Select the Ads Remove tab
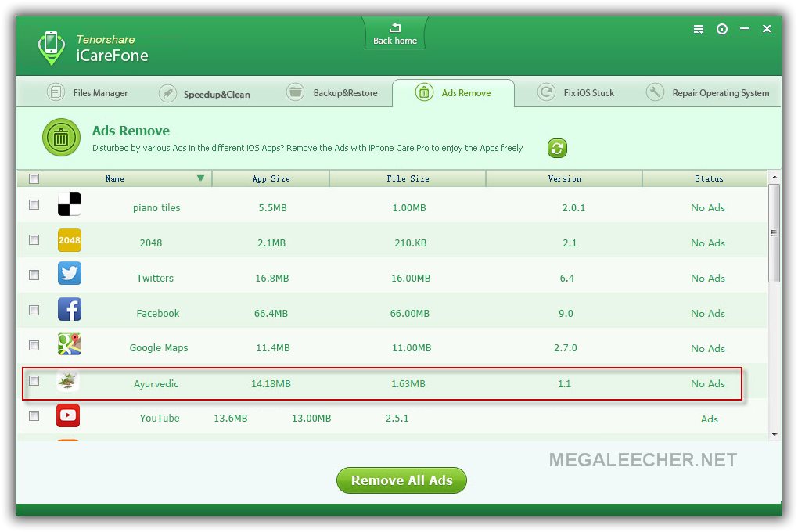This screenshot has width=798, height=532. point(453,92)
